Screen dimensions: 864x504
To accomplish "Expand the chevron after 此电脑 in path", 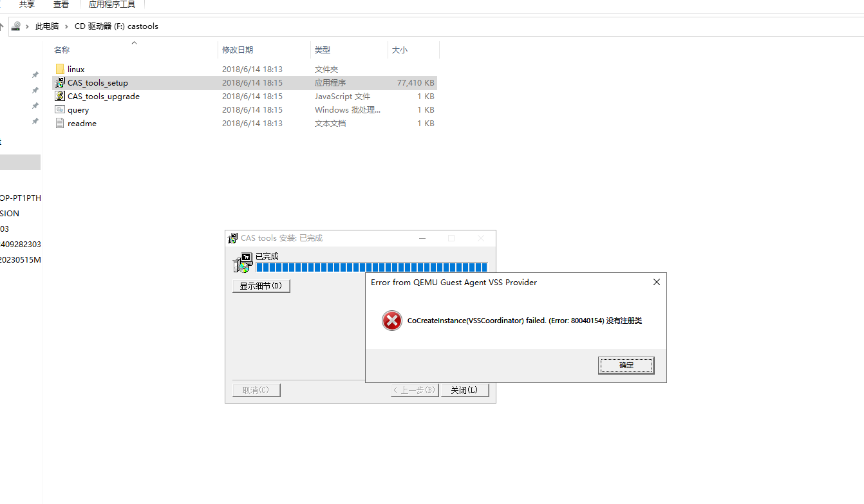I will 66,26.
